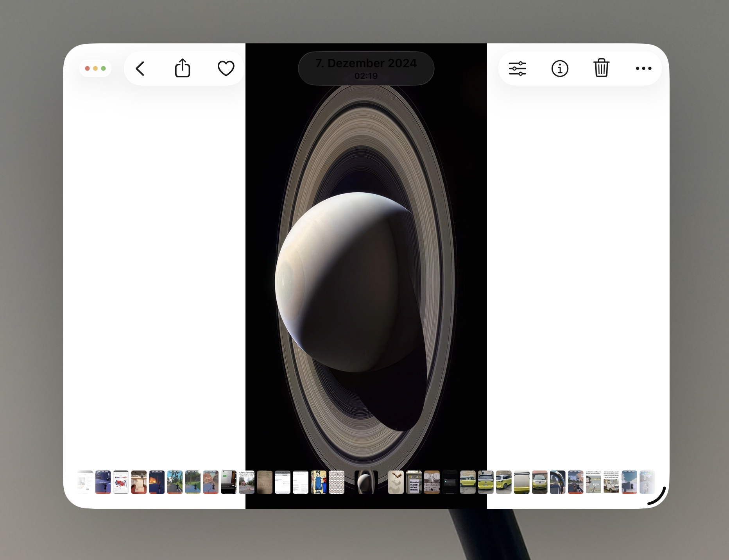Delete photo with the trash icon
729x560 pixels.
tap(601, 68)
